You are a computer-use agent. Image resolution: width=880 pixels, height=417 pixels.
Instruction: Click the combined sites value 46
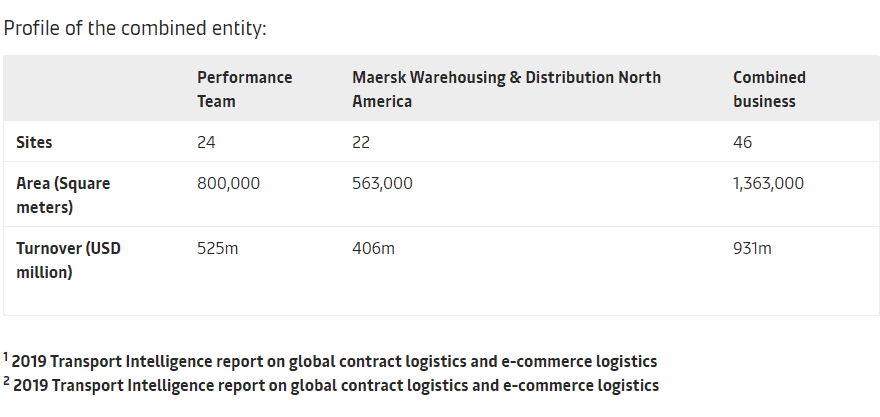742,143
